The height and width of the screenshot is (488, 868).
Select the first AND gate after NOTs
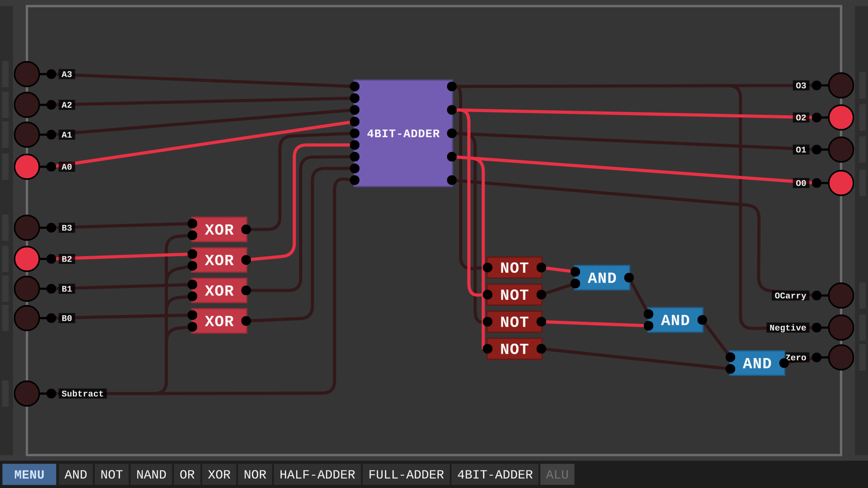tap(602, 278)
